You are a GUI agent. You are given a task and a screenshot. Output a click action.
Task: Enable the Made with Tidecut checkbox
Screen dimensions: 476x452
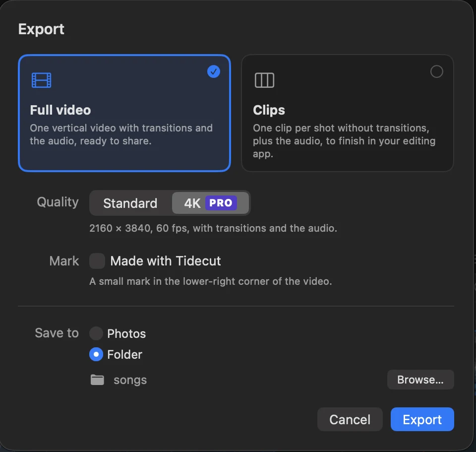point(97,261)
